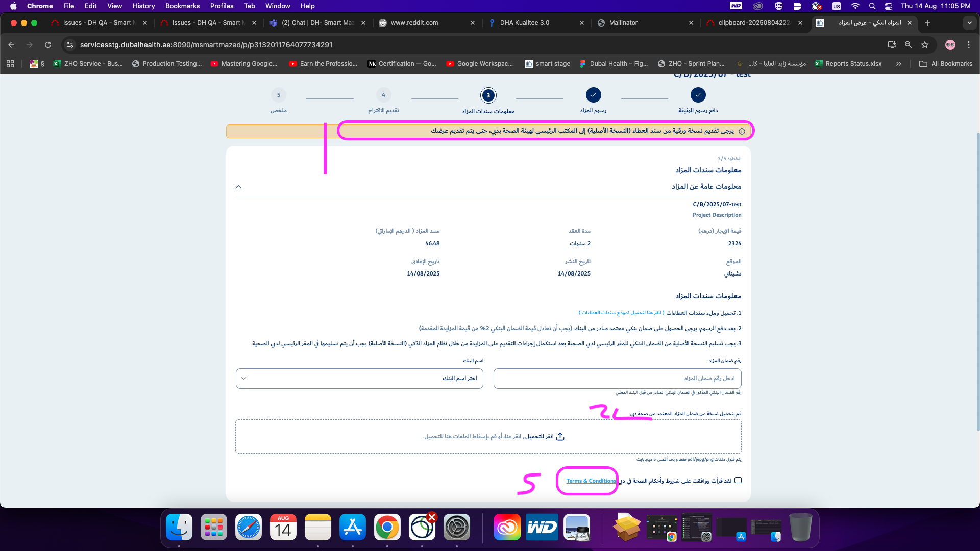Open the Production Testing bookmark
The width and height of the screenshot is (980, 551).
click(167, 64)
